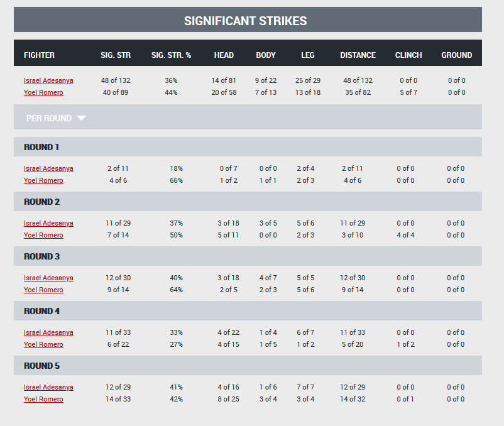Open Israel Adesanya link under Round 5
The width and height of the screenshot is (504, 426).
(48, 387)
